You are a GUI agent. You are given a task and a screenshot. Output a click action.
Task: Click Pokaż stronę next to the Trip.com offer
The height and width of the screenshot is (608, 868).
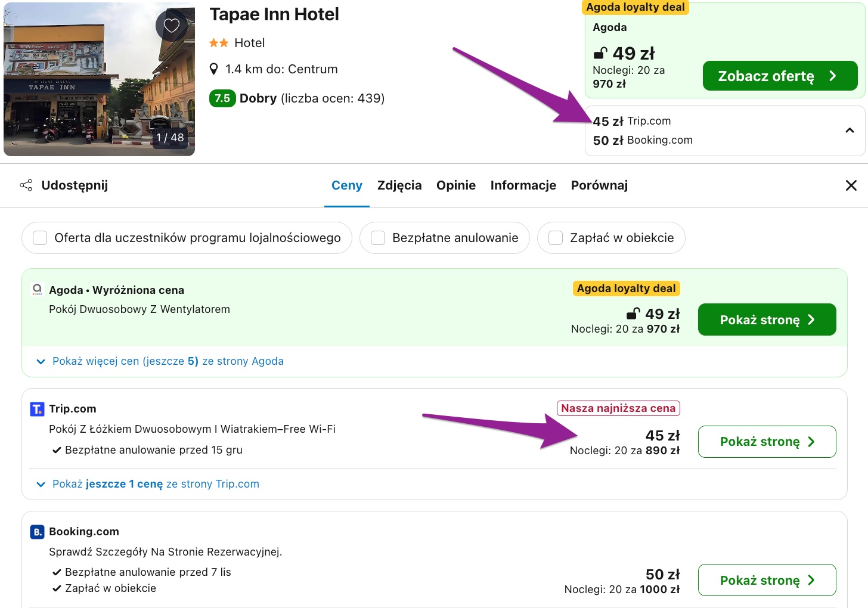click(x=767, y=442)
